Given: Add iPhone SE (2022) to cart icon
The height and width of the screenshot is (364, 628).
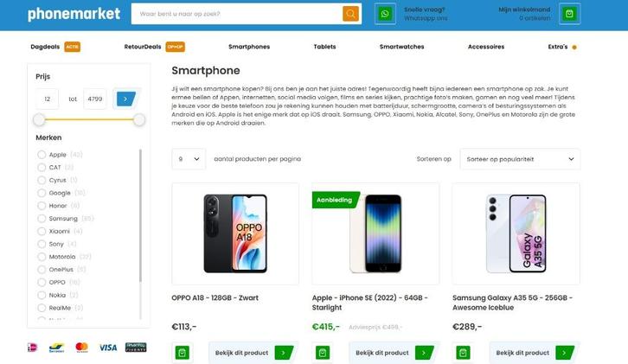Looking at the screenshot, I should [323, 353].
